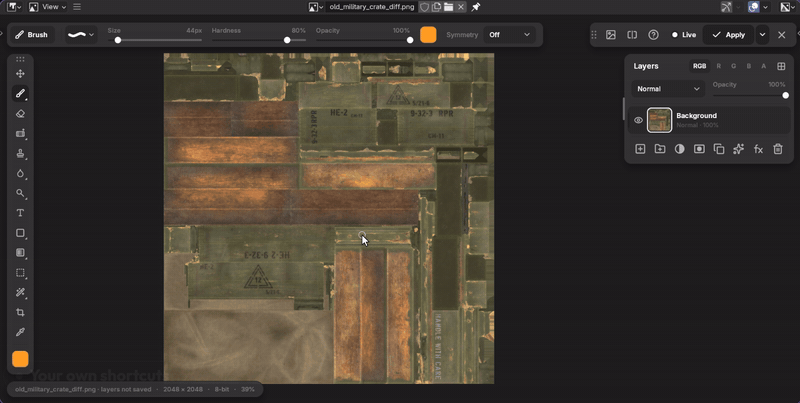Viewport: 800px width, 403px height.
Task: Create a new image copy icon in header
Action: 437,7
